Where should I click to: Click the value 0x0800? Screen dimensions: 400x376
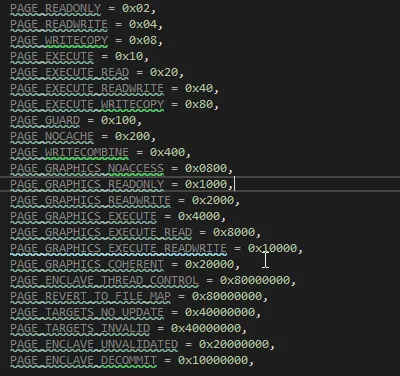pos(206,168)
